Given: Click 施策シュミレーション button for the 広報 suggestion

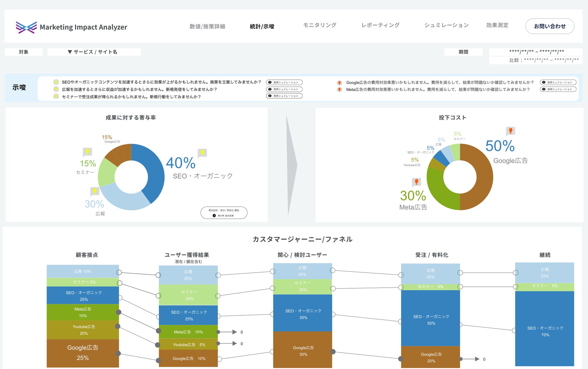Looking at the screenshot, I should (284, 89).
